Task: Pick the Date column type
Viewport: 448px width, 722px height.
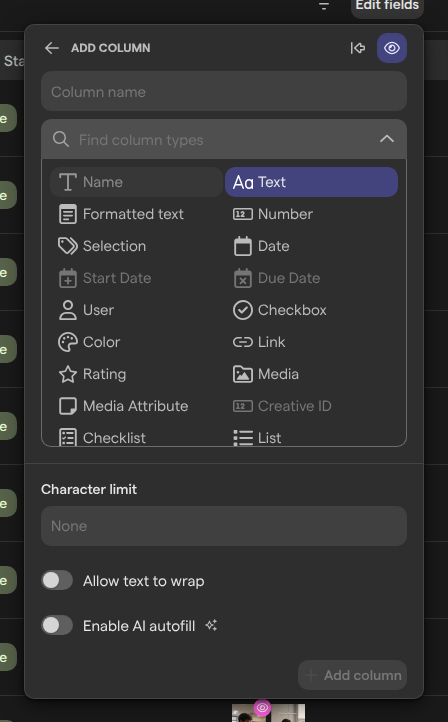Action: (311, 246)
